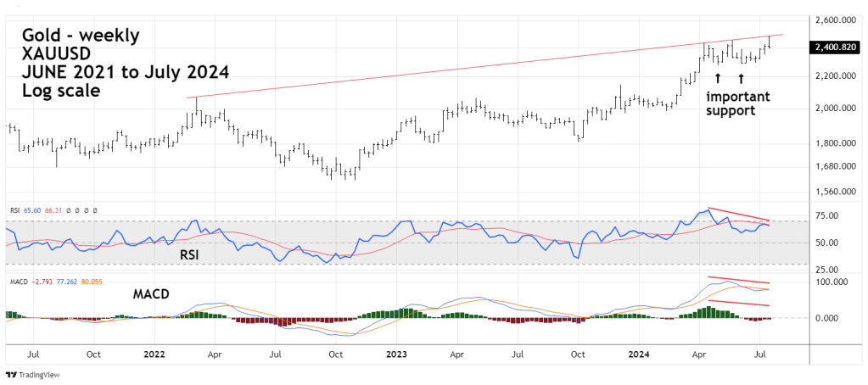Image resolution: width=868 pixels, height=385 pixels.
Task: Click the 75.00 level on RSI scale
Action: 827,216
